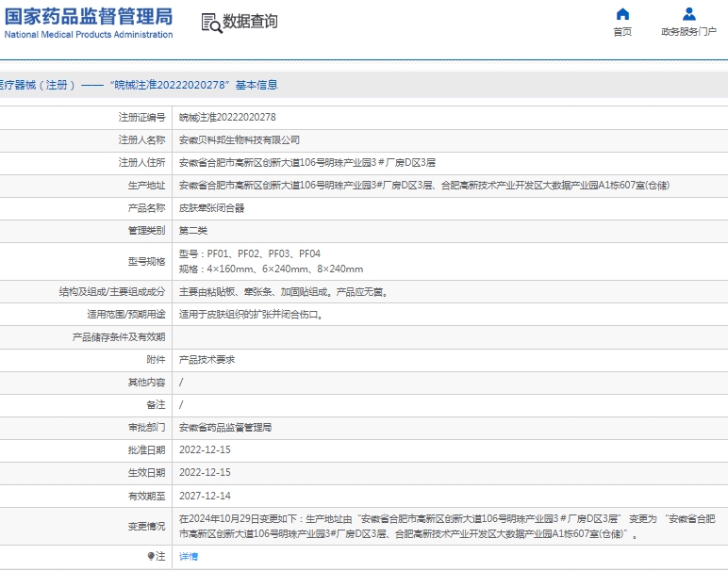Image resolution: width=728 pixels, height=571 pixels.
Task: Click the 有效期至 label
Action: [147, 496]
